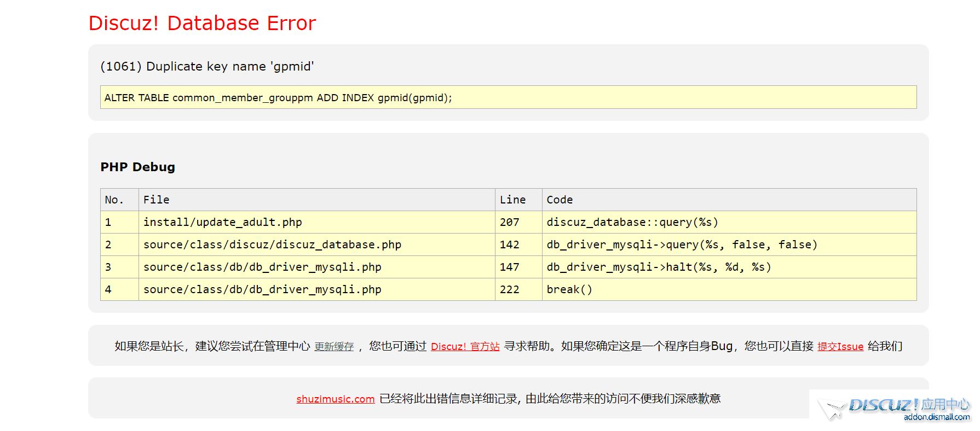Click the break() code cell
The height and width of the screenshot is (431, 980).
[569, 290]
